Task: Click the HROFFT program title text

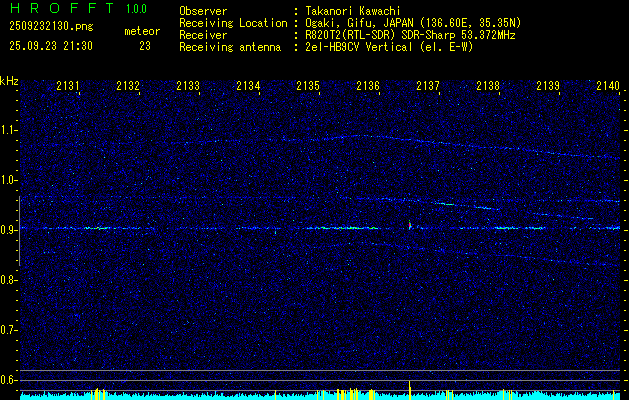Action: (60, 9)
